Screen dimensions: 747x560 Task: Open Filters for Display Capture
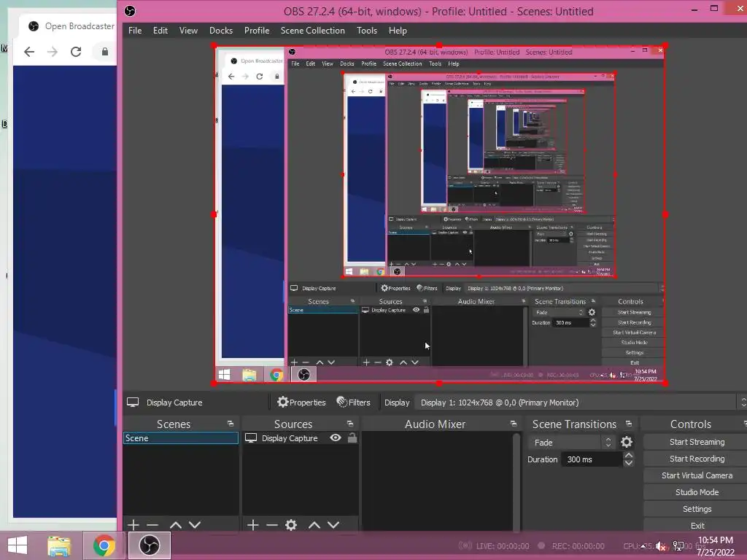(354, 402)
